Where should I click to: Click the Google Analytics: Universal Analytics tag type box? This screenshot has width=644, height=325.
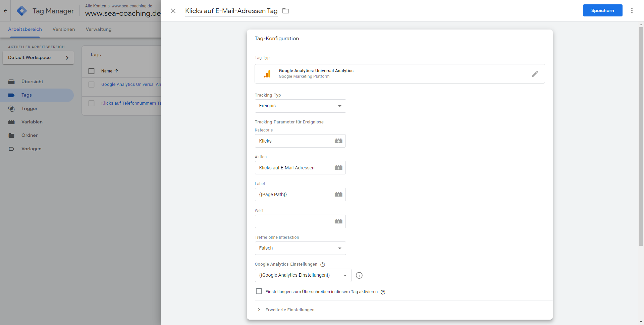pos(399,74)
